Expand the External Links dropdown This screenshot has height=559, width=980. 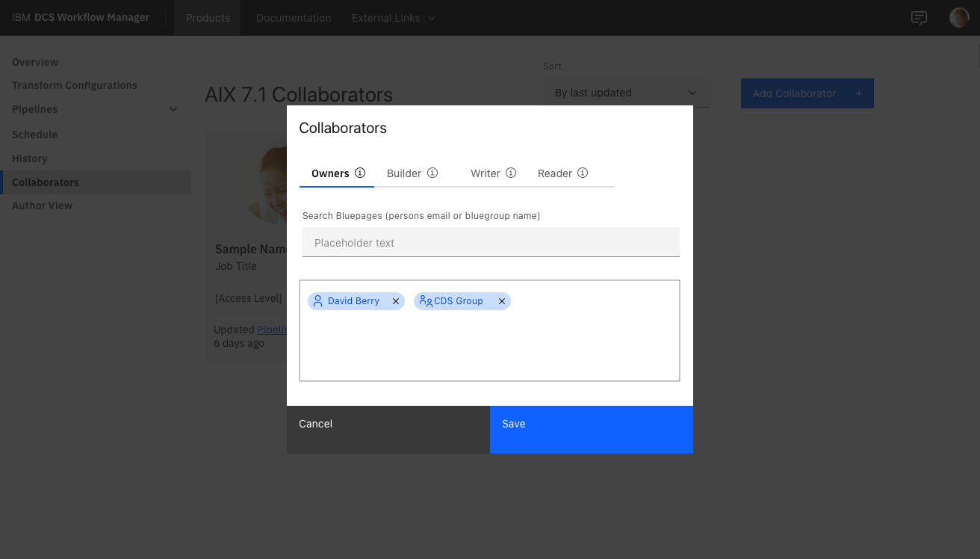pos(394,18)
